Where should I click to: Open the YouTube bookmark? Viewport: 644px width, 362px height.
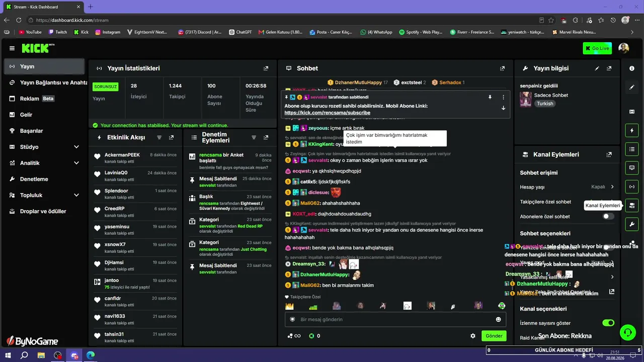(30, 32)
